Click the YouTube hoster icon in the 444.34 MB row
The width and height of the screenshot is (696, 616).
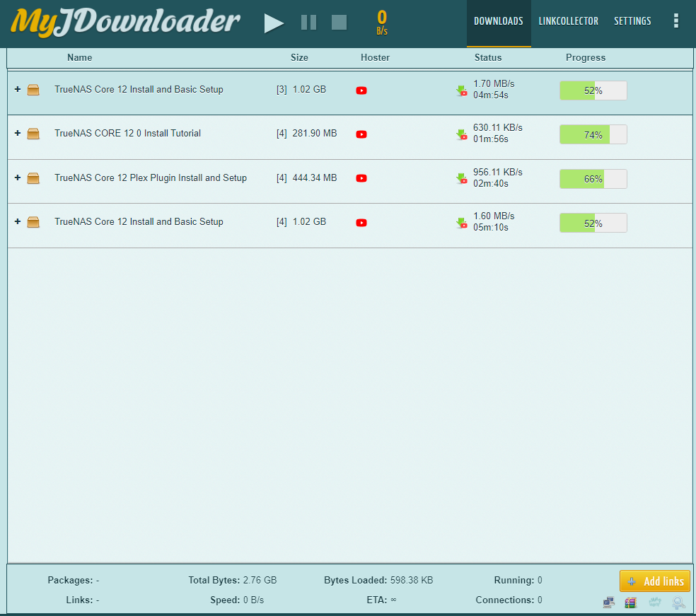click(361, 178)
